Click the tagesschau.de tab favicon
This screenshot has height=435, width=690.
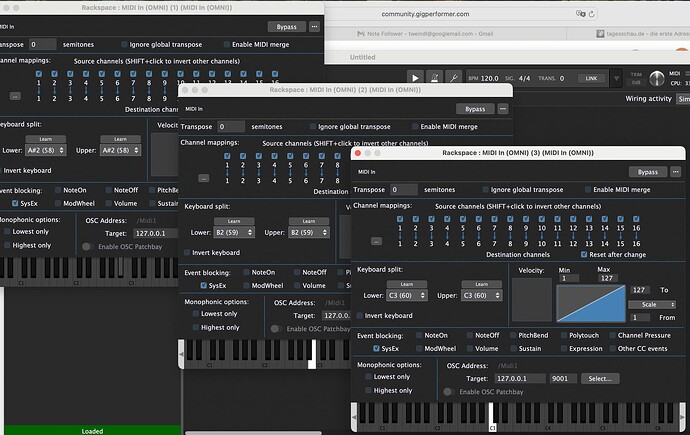tap(600, 34)
